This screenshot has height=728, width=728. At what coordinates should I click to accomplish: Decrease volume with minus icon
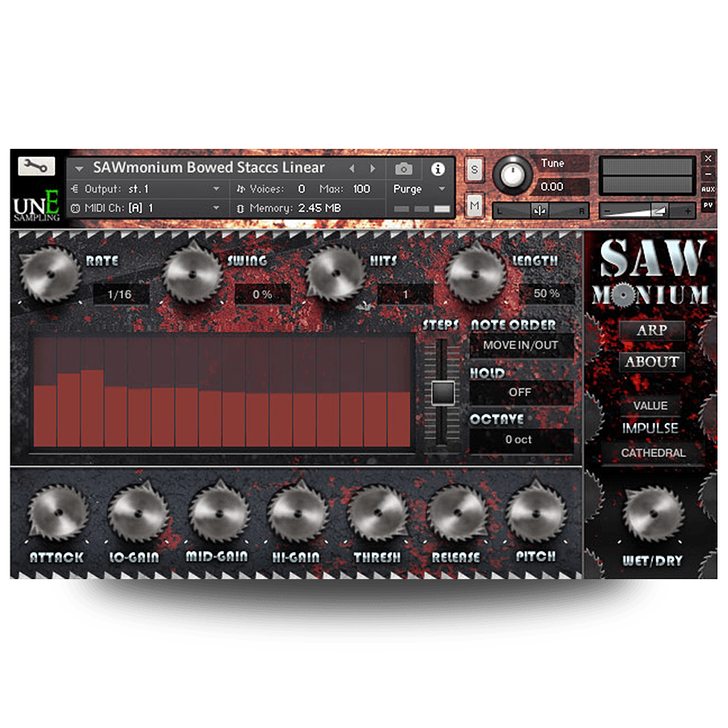(607, 211)
